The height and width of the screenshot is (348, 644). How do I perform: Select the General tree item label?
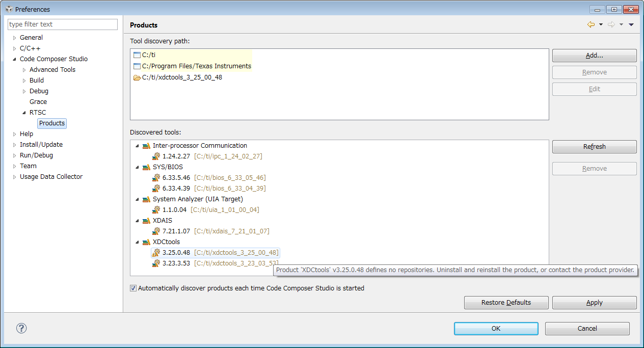coord(31,38)
